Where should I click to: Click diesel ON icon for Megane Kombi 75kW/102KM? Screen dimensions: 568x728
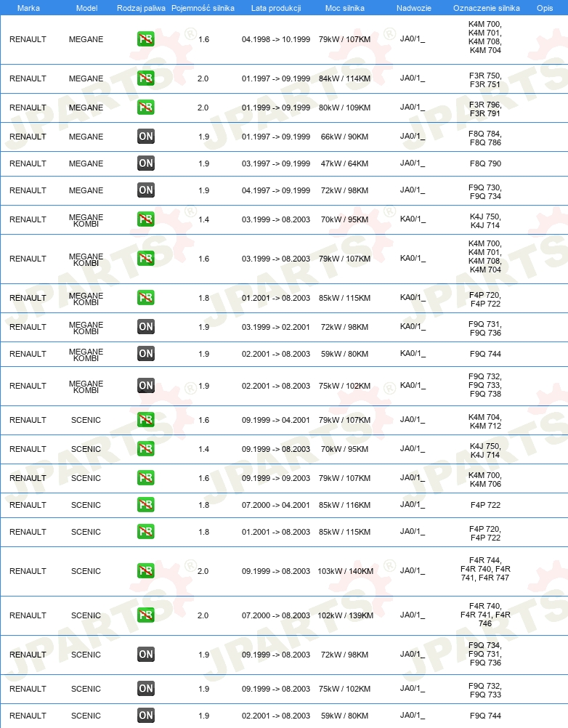pos(146,385)
